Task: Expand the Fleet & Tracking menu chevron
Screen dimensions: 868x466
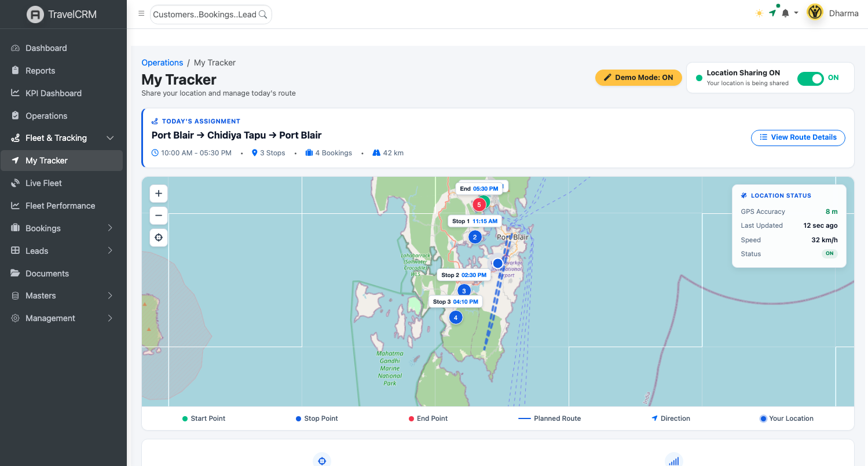Action: (110, 138)
